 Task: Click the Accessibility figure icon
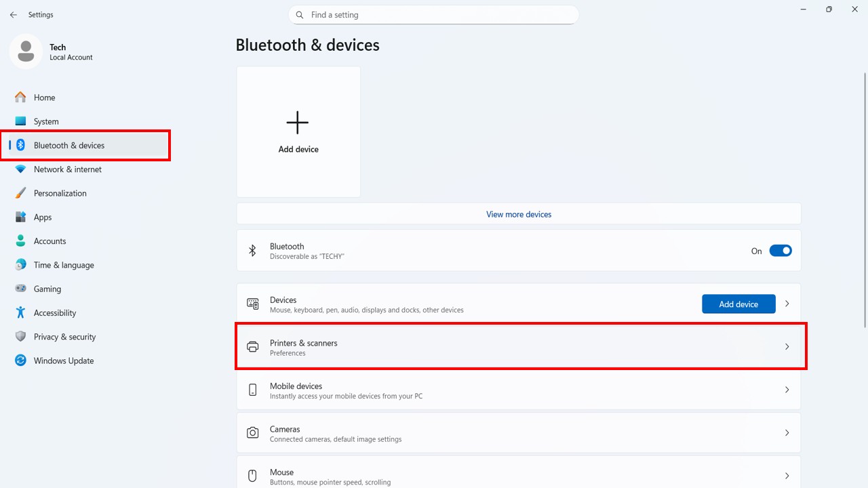coord(20,312)
